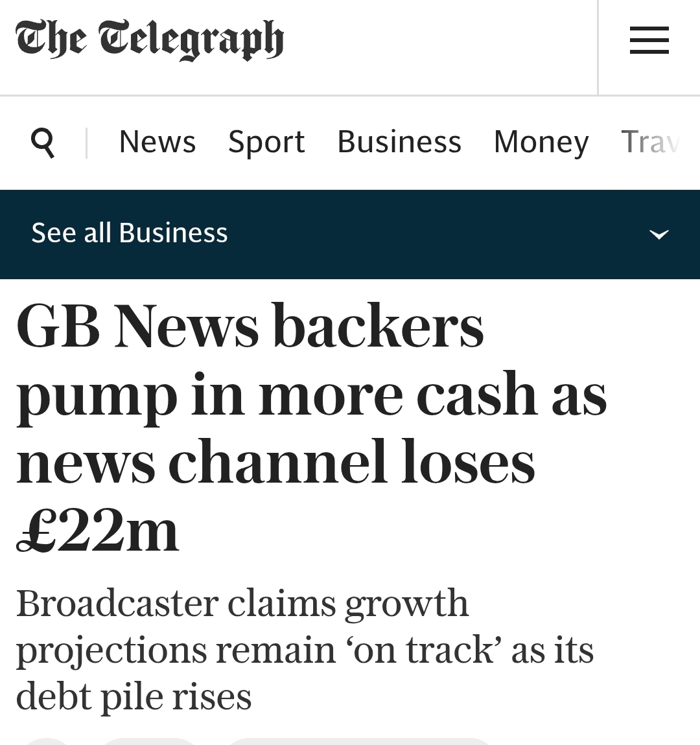Select the Business navigation item
The image size is (700, 745).
pyautogui.click(x=399, y=142)
